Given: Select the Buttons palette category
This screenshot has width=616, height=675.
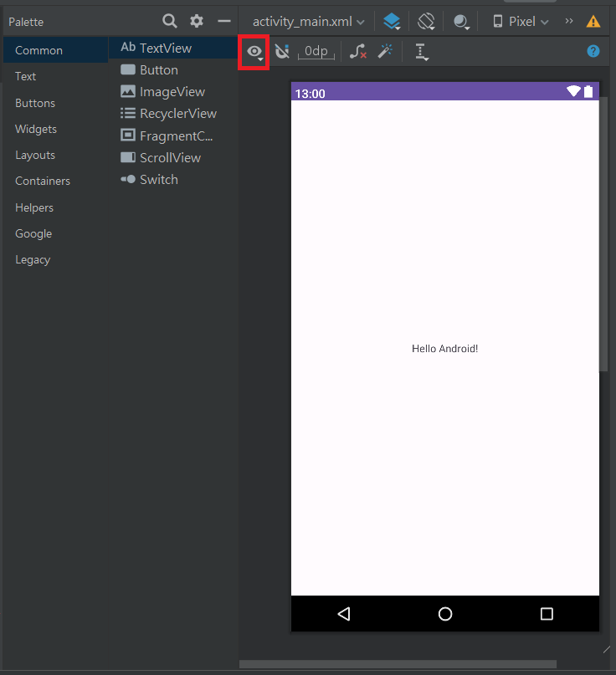Looking at the screenshot, I should (x=55, y=103).
